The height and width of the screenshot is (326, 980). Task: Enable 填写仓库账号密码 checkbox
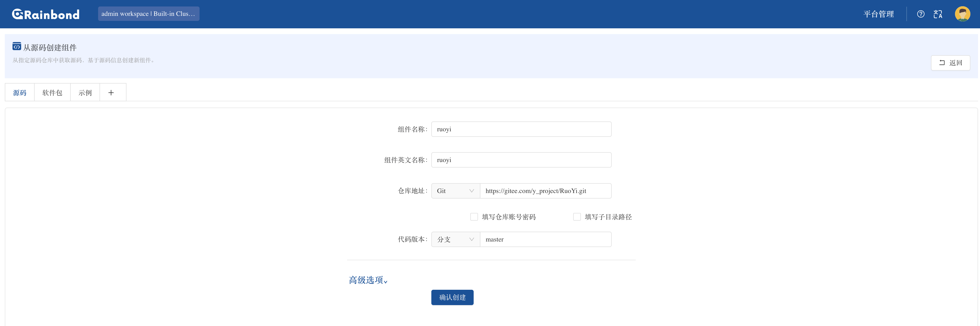[x=474, y=217]
